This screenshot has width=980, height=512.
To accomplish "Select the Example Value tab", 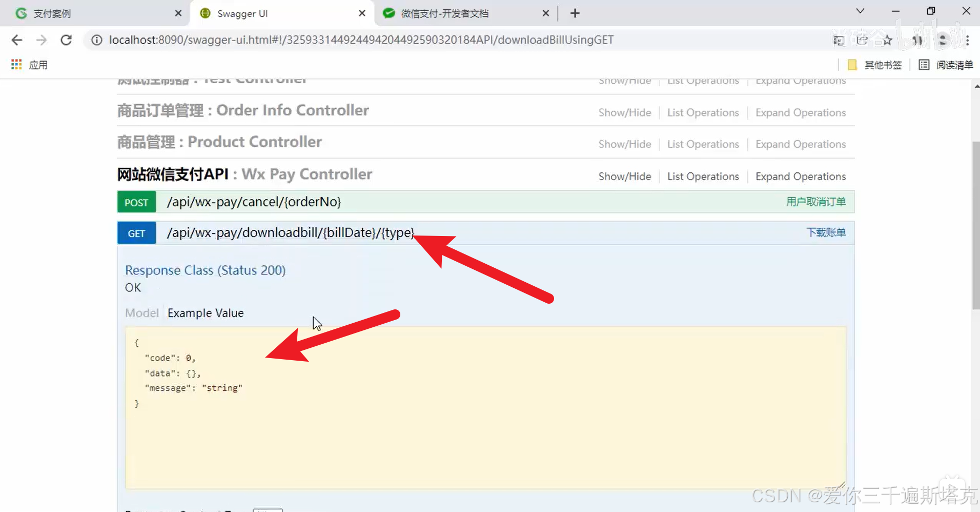I will (x=206, y=313).
